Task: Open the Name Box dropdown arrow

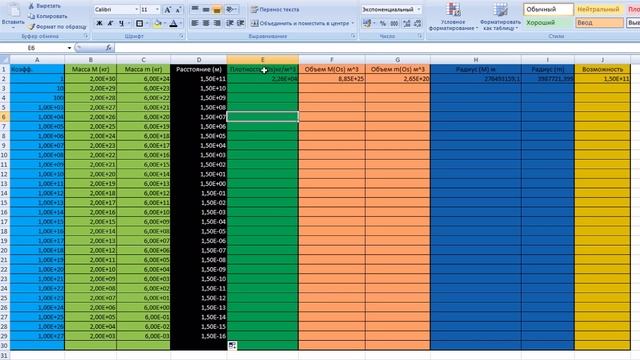Action: 69,48
